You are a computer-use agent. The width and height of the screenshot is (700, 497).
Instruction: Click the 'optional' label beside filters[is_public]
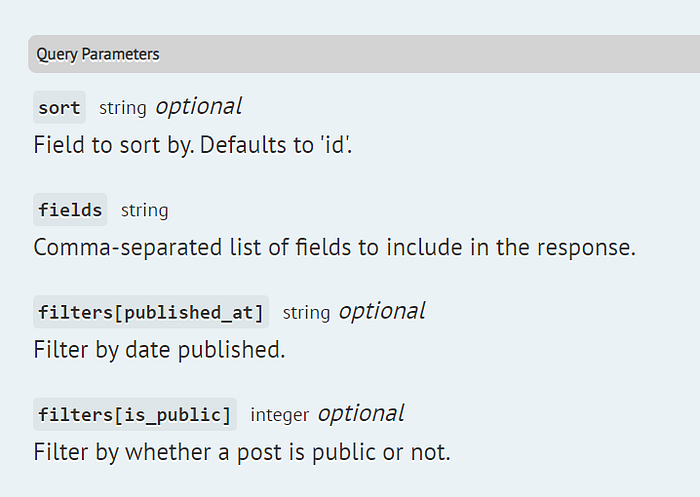click(x=360, y=413)
